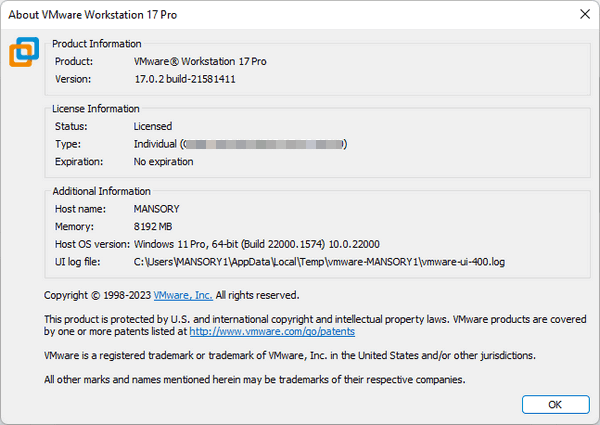Click the host name MANSORY

156,209
